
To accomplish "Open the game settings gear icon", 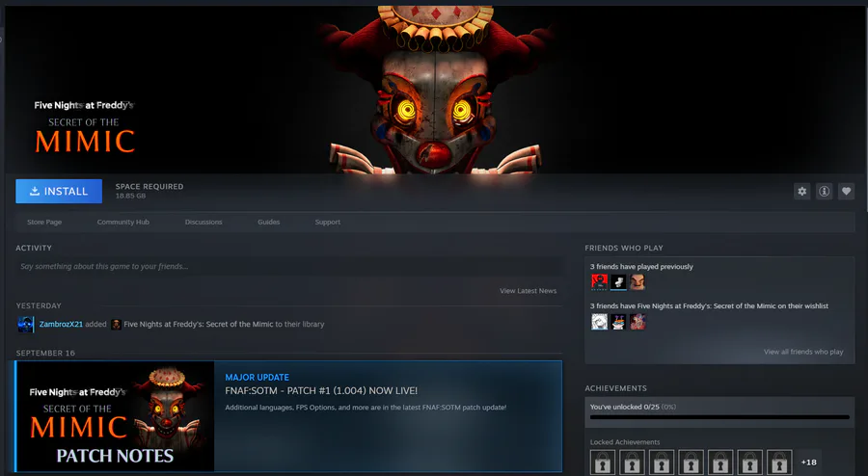I will 802,192.
